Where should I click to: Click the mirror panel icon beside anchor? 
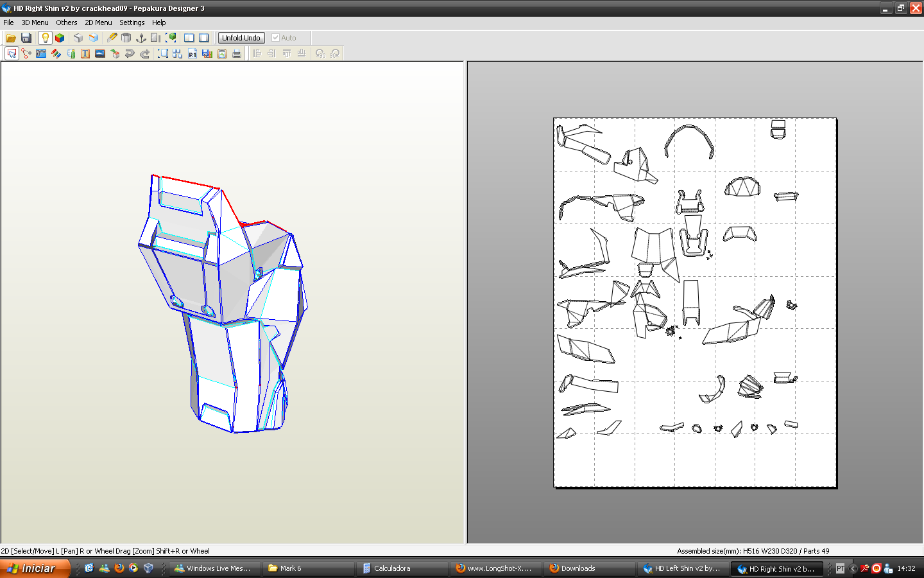[156, 38]
